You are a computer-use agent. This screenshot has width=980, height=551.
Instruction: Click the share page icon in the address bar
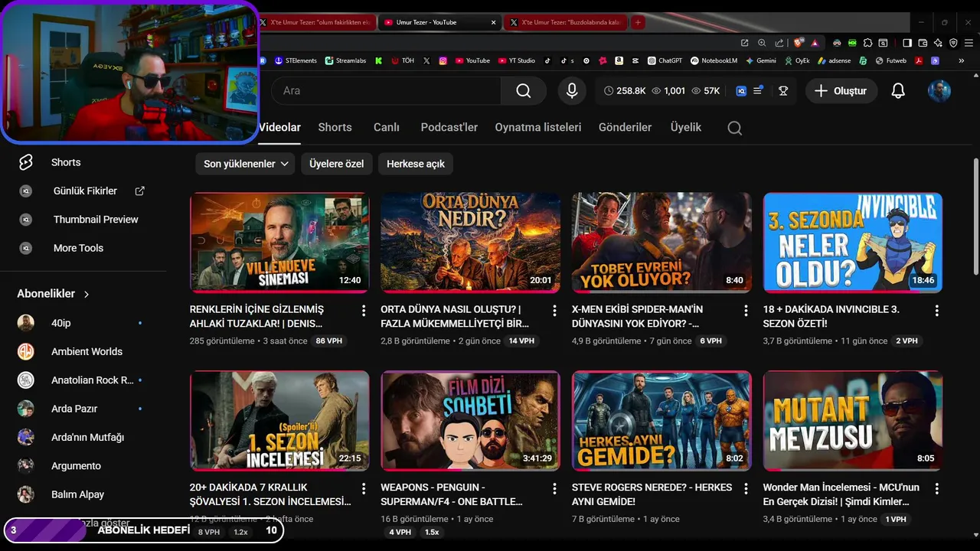tap(779, 43)
